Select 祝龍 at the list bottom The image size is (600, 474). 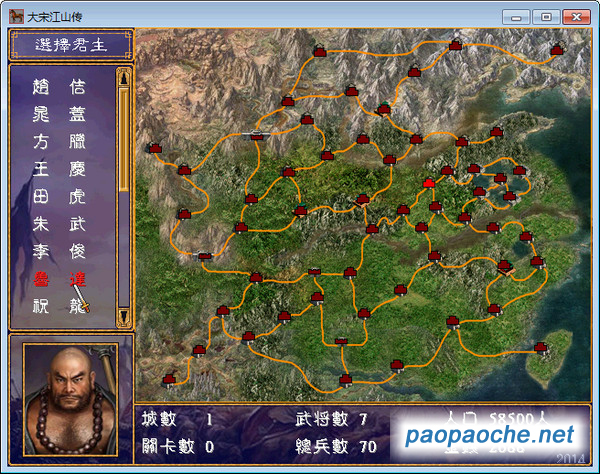pos(59,306)
